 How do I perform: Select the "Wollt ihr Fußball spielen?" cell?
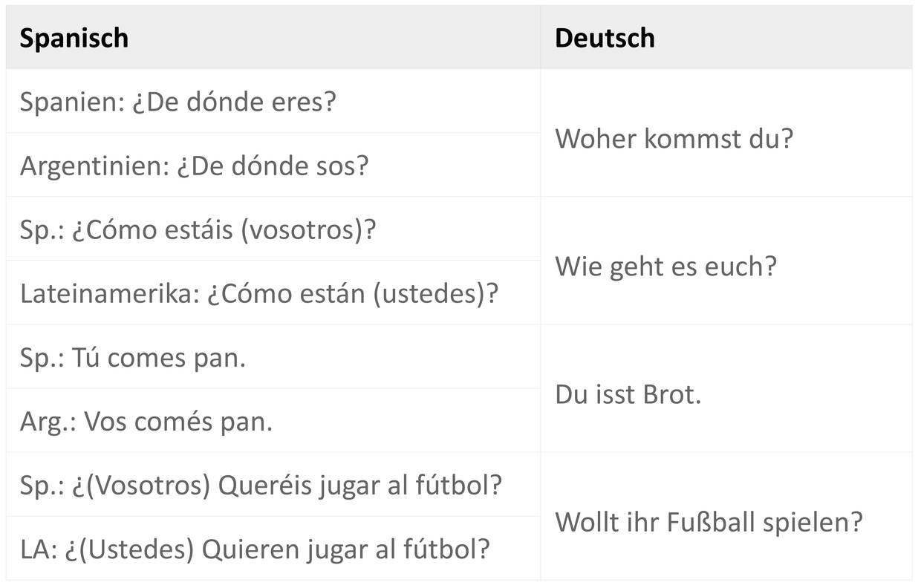point(709,521)
